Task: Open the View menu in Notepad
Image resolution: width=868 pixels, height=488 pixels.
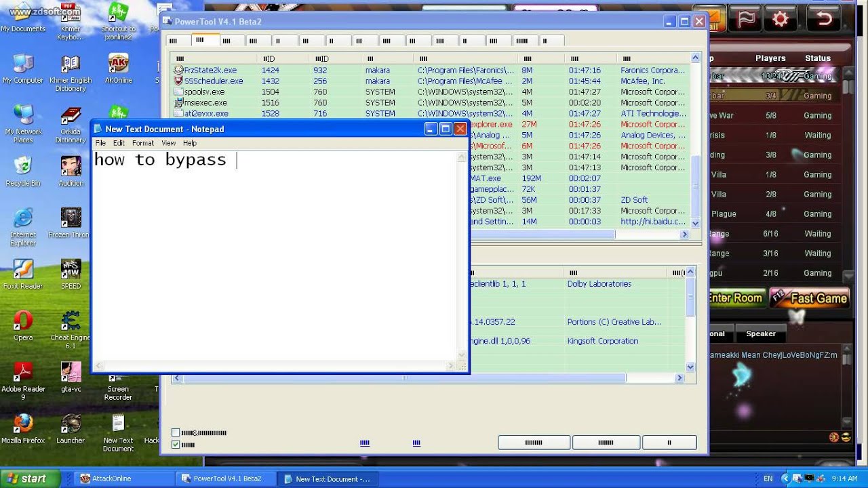Action: (x=168, y=143)
